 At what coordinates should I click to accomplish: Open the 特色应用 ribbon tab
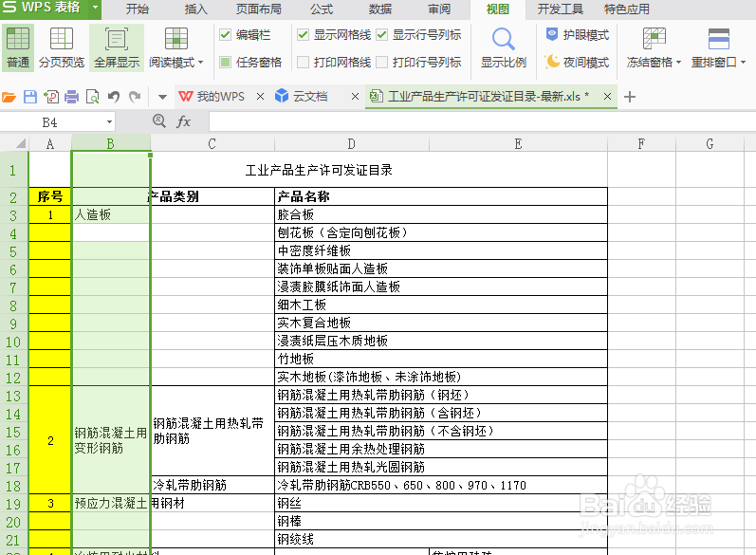[627, 9]
